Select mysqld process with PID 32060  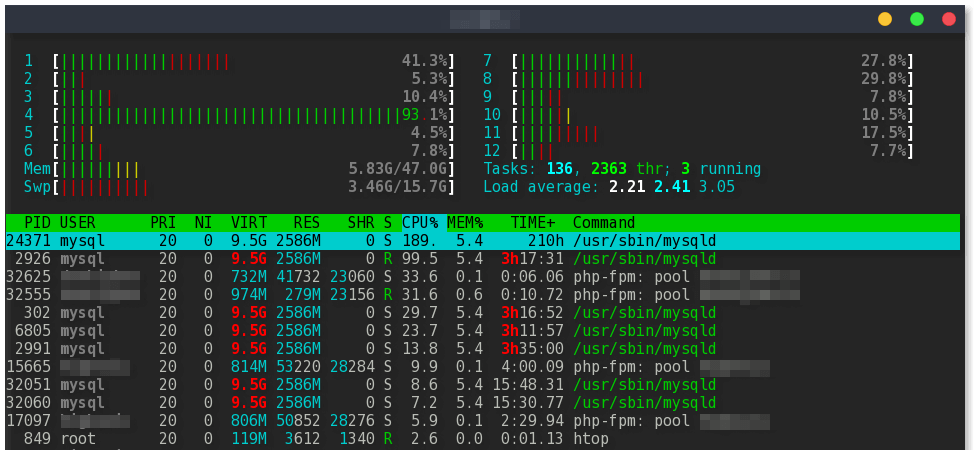483,403
